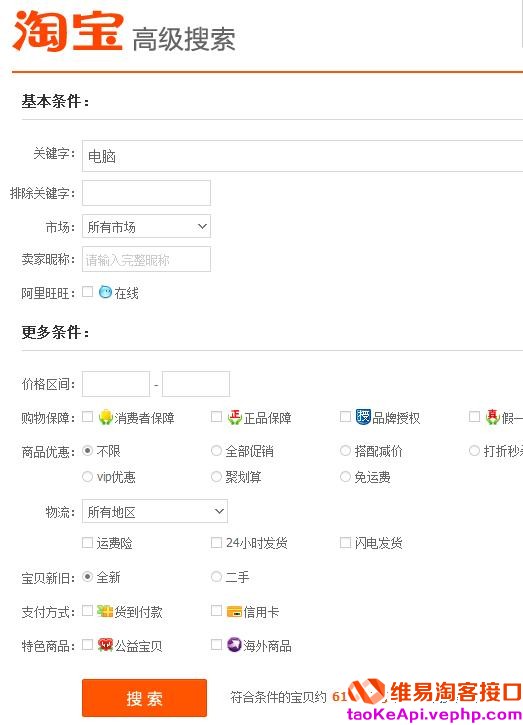The image size is (523, 725).
Task: Click the charity item (公益宝贝) heart icon
Action: point(105,645)
